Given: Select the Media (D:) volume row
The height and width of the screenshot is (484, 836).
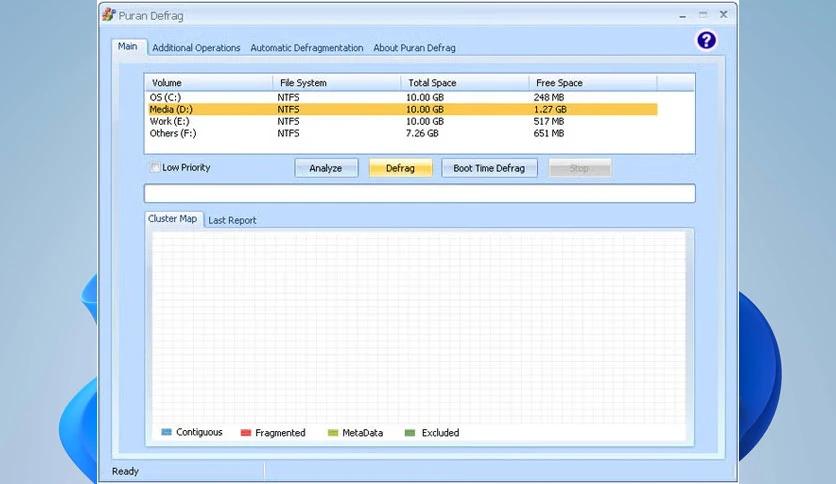Looking at the screenshot, I should coord(403,109).
